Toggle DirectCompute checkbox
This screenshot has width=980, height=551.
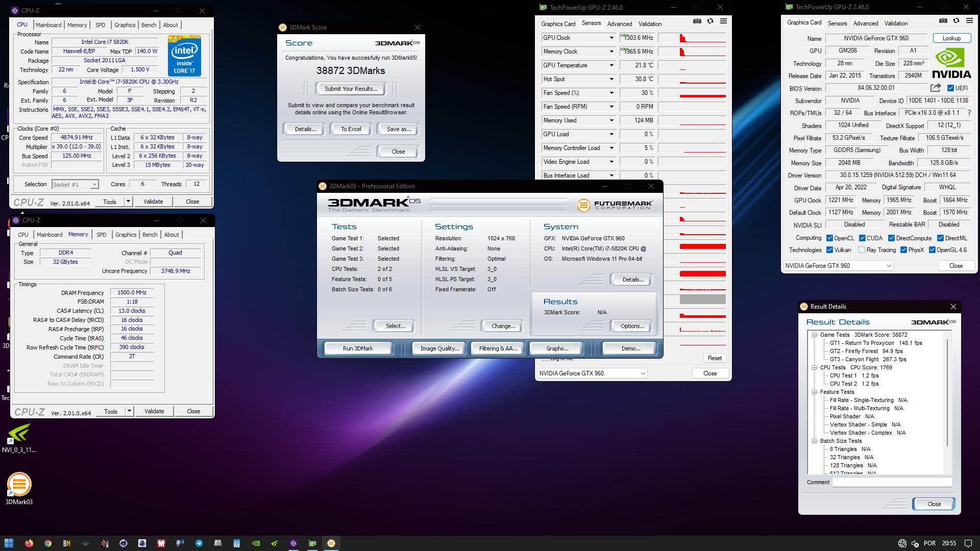point(891,238)
